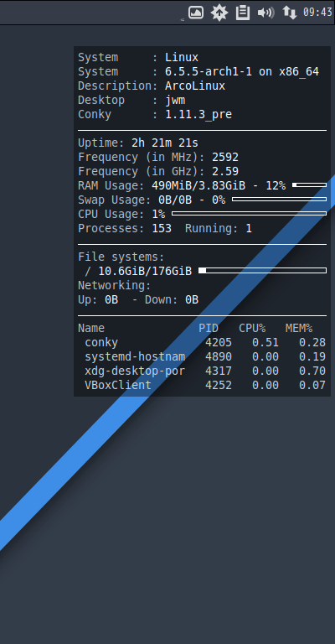Click the CPU usage bar
335x644 pixels.
click(x=249, y=214)
